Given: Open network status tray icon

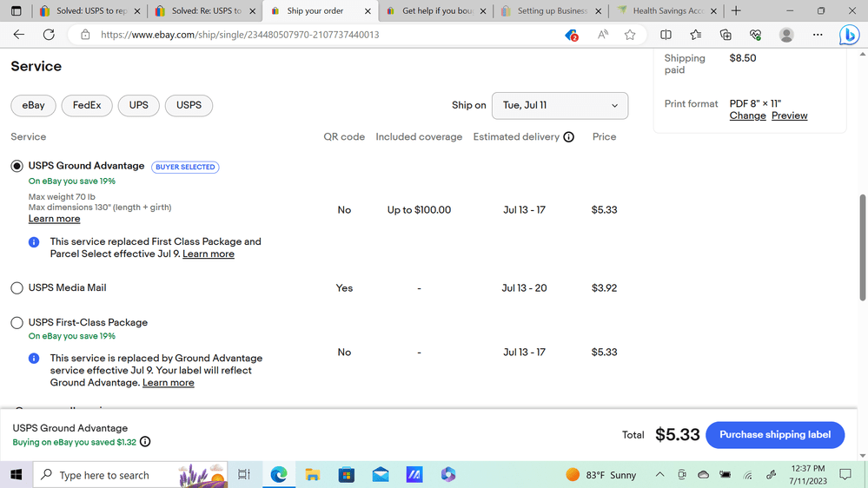Looking at the screenshot, I should tap(748, 475).
